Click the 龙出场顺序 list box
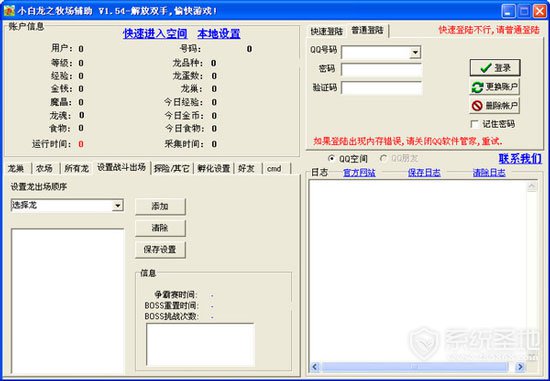The height and width of the screenshot is (381, 550). [x=68, y=301]
